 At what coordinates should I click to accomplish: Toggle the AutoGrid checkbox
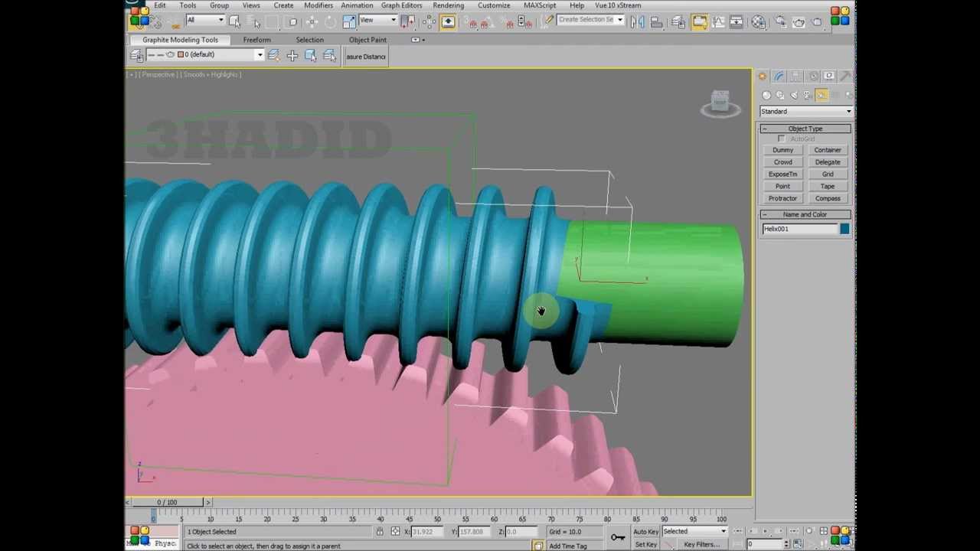pos(781,139)
